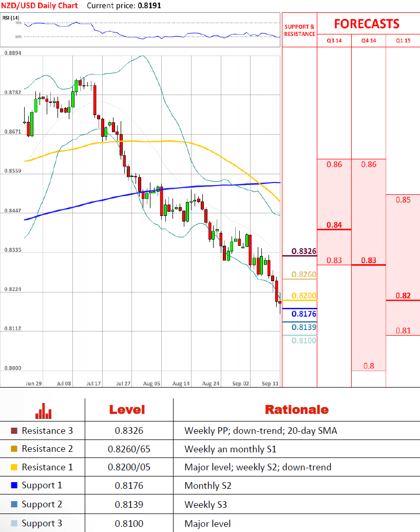Screen dimensions: 420x532
Task: Click 'Major level; weekly S2; down-trend' rationale
Action: [258, 467]
